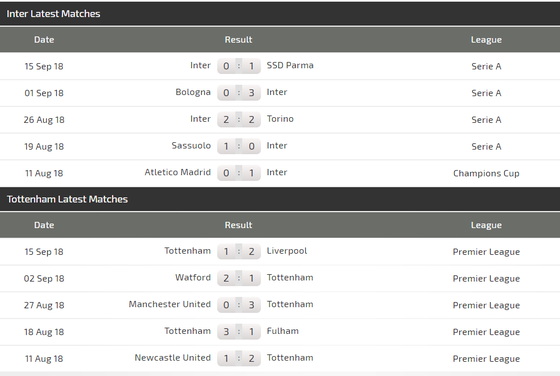Screen dimensions: 560x376
Task: Select the SSD Parma team name
Action: (290, 65)
